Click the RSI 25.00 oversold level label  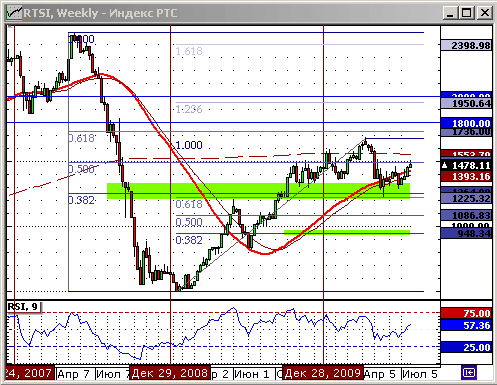pyautogui.click(x=467, y=347)
